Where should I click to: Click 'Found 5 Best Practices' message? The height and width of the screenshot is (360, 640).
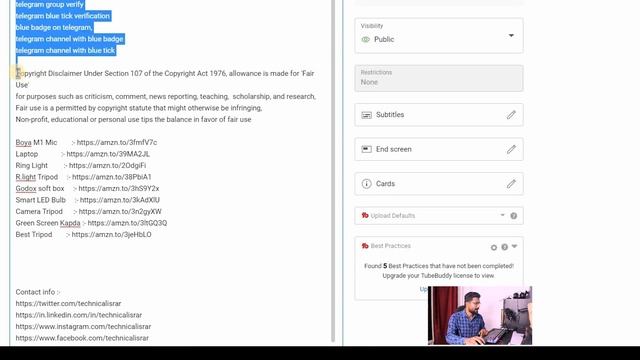[x=439, y=266]
